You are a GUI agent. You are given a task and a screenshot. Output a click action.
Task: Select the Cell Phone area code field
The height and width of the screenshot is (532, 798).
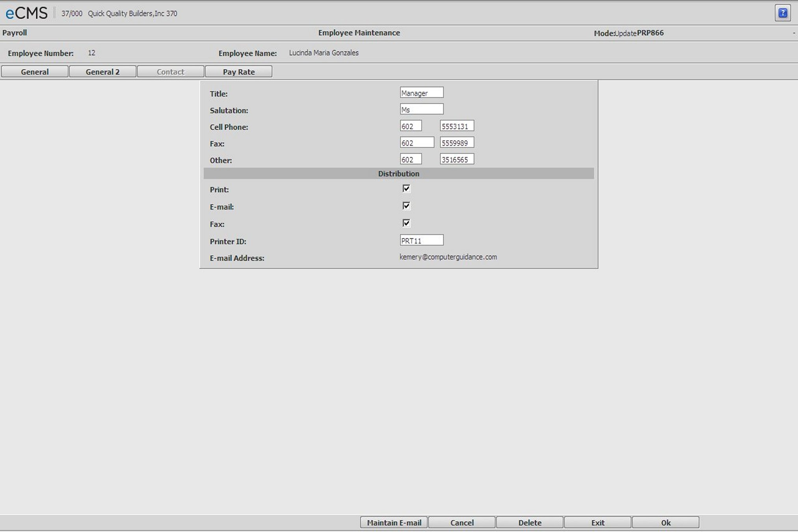point(411,126)
